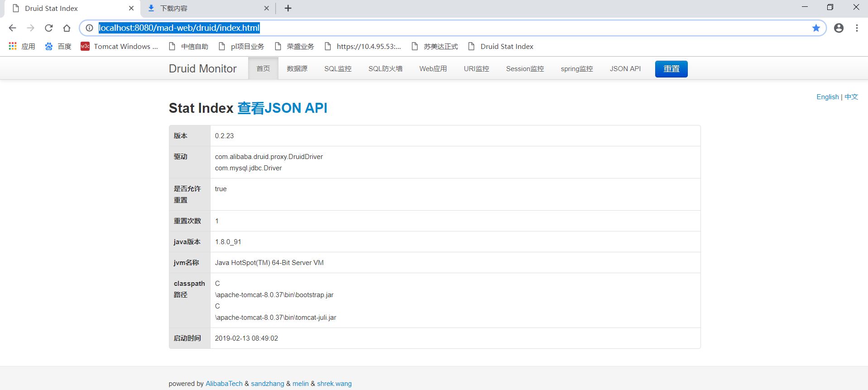Image resolution: width=868 pixels, height=390 pixels.
Task: Minimize the browser window
Action: point(805,7)
